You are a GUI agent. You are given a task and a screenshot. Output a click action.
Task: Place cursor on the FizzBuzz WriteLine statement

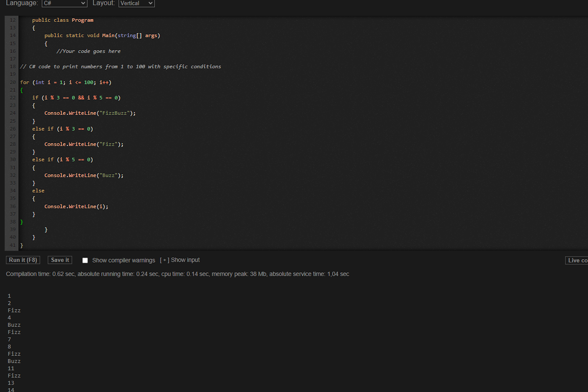tap(90, 113)
